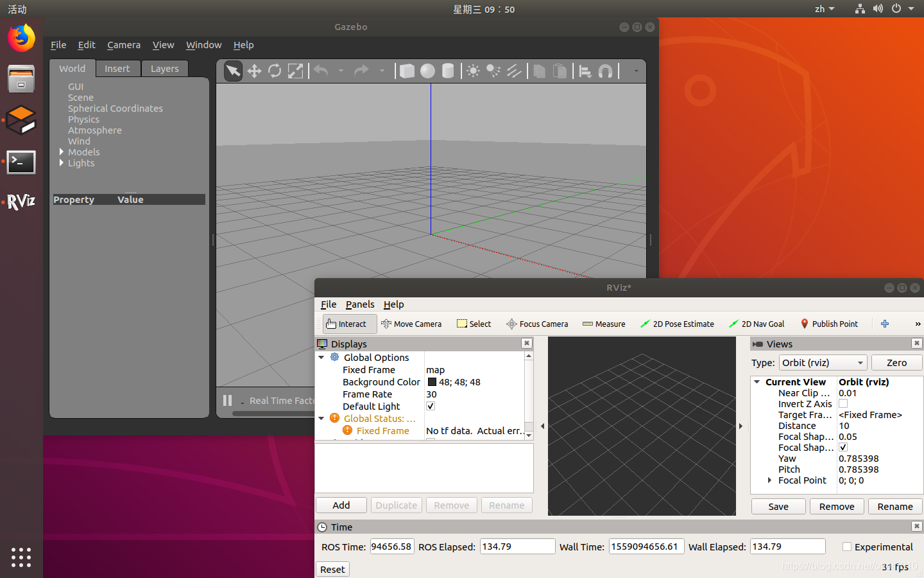Activate the Scale mode tool in Gazebo

click(295, 71)
